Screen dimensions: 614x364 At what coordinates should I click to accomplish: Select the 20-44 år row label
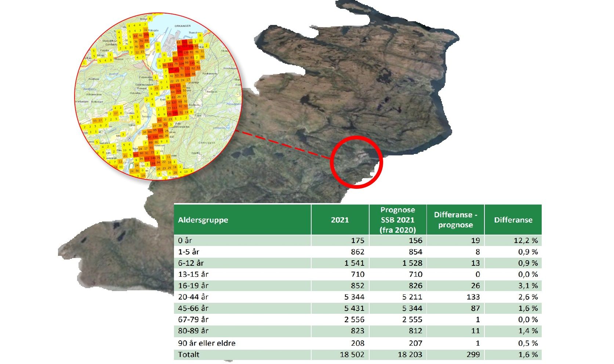point(193,297)
